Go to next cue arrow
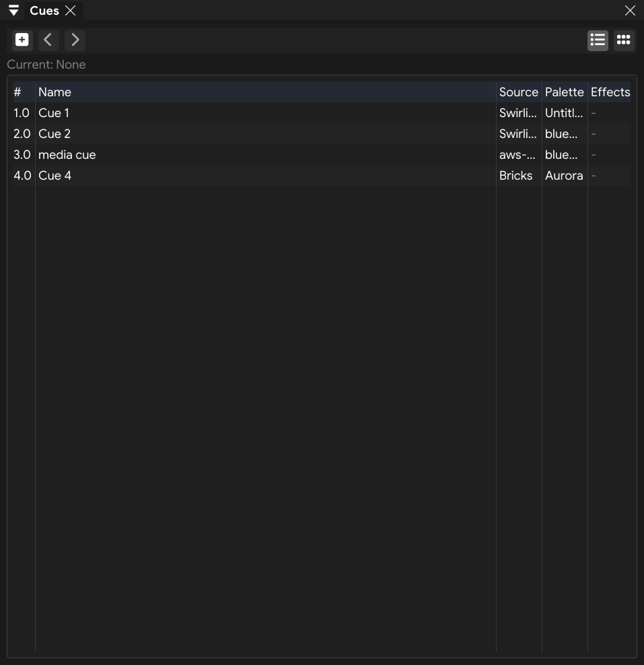 coord(75,40)
